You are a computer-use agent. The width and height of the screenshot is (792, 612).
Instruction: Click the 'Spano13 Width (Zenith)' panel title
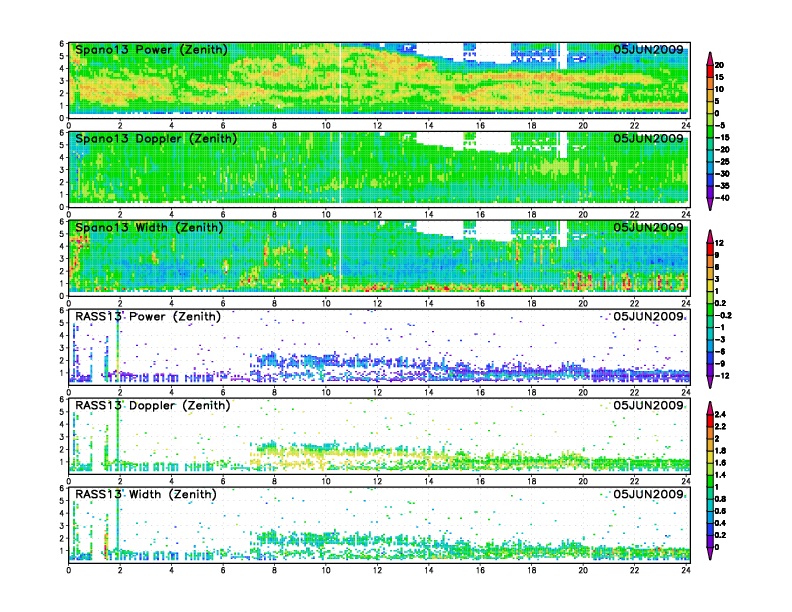(149, 227)
